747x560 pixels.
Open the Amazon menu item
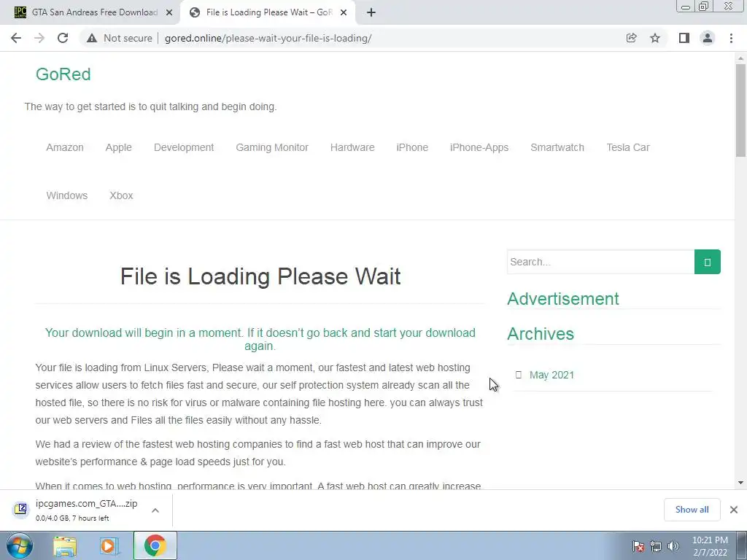65,147
